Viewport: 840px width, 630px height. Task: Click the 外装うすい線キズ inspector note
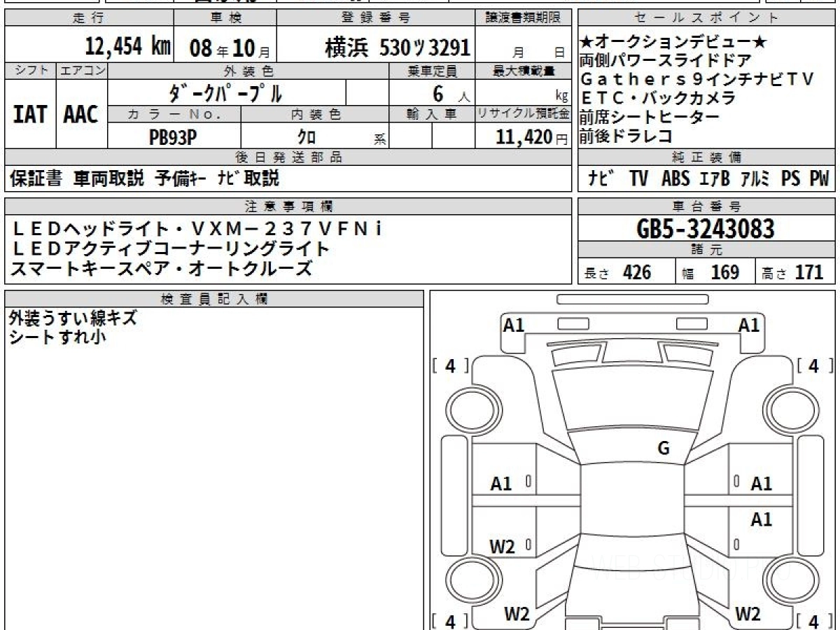pos(73,318)
